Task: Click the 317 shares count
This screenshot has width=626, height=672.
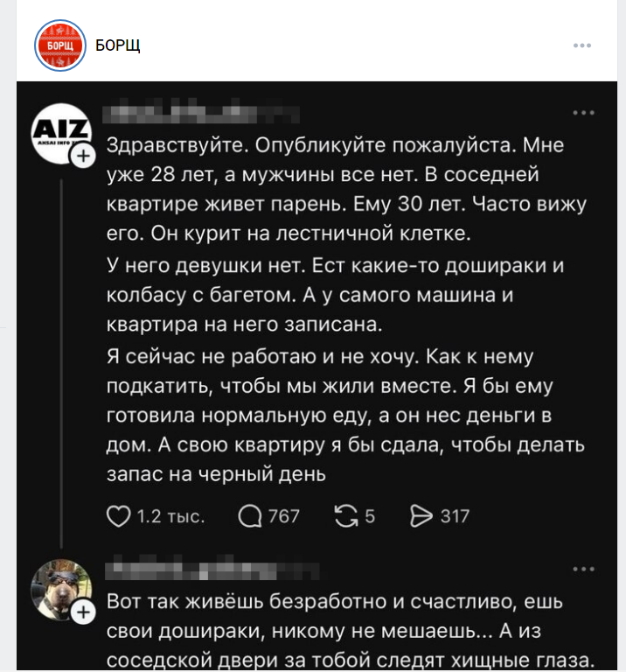Action: (455, 516)
